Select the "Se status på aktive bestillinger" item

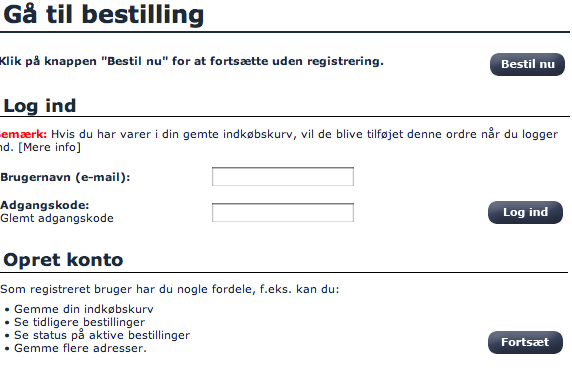coord(102,335)
